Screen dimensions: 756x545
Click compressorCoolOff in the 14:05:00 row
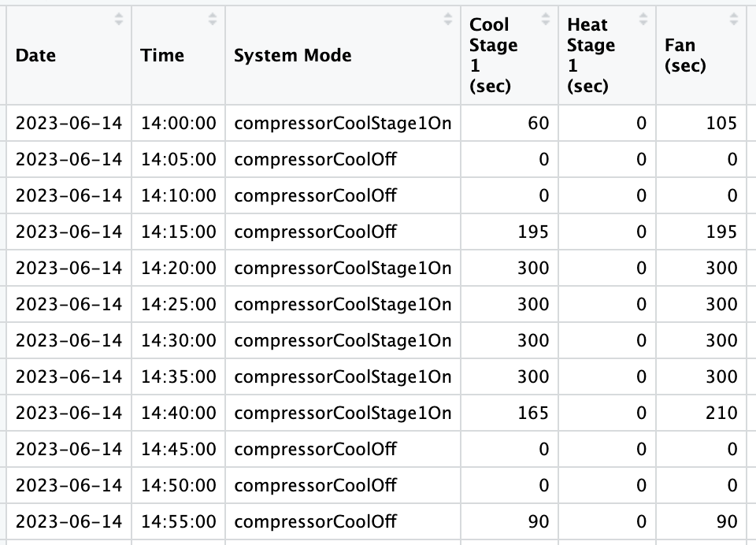343,159
